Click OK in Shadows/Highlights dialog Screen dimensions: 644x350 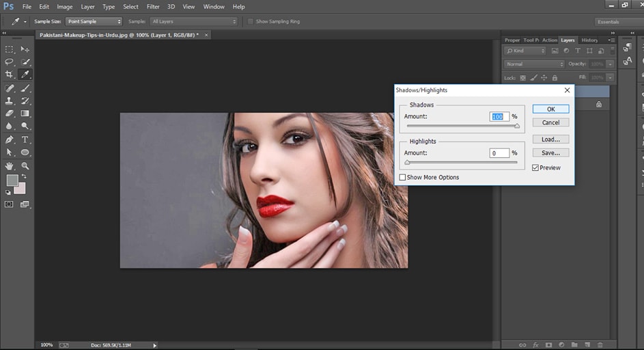point(550,109)
